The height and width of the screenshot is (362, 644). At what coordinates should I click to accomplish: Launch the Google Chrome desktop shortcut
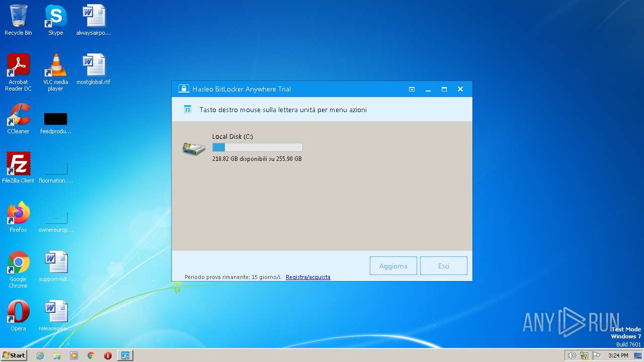tap(18, 269)
